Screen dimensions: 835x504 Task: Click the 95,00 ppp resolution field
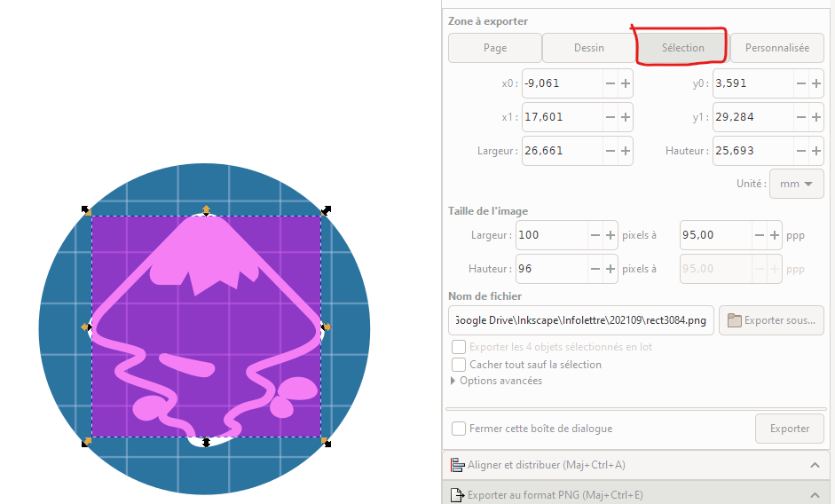[x=716, y=235]
